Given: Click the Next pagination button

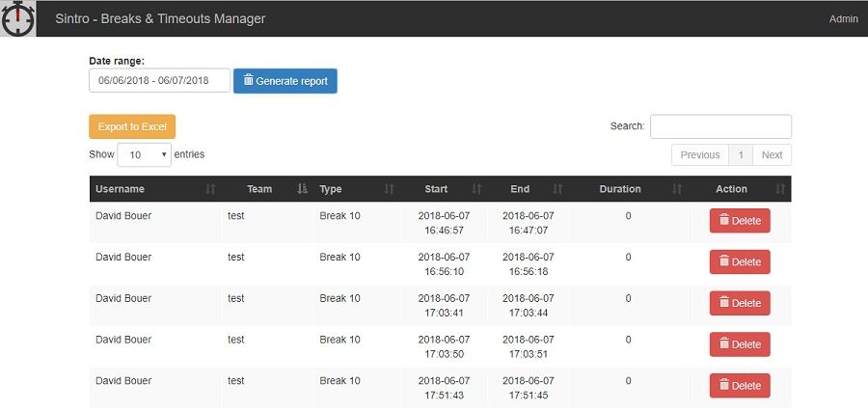Looking at the screenshot, I should point(772,155).
